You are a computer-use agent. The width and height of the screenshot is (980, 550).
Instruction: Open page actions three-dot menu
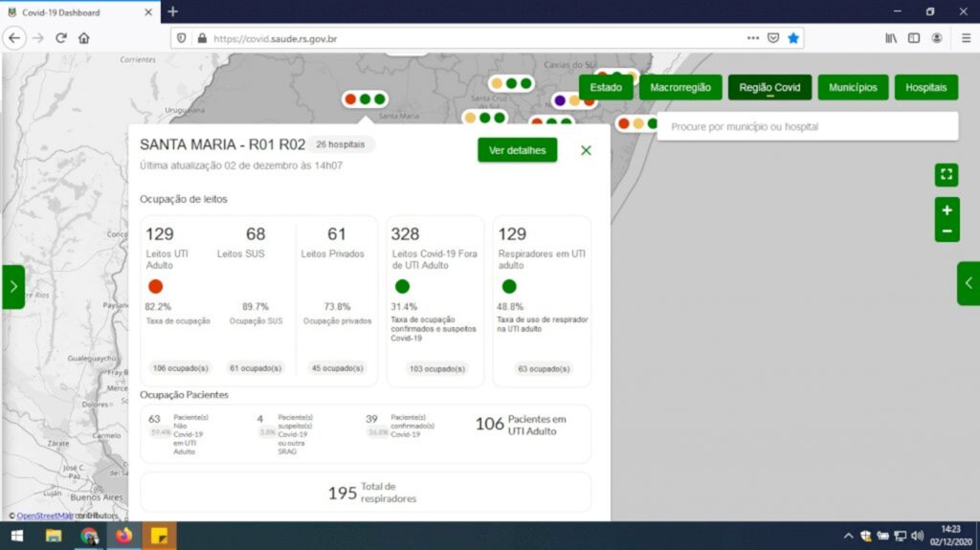(x=753, y=38)
